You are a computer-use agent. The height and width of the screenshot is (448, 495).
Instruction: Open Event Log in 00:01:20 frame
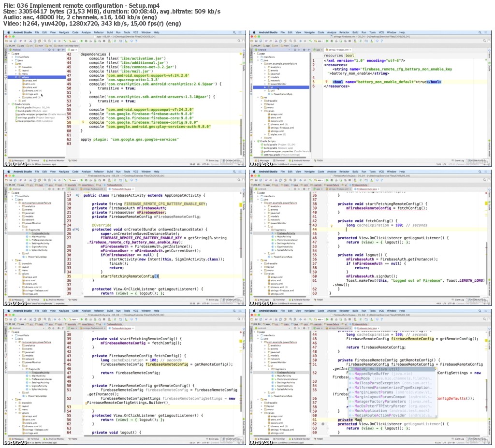(x=212, y=160)
